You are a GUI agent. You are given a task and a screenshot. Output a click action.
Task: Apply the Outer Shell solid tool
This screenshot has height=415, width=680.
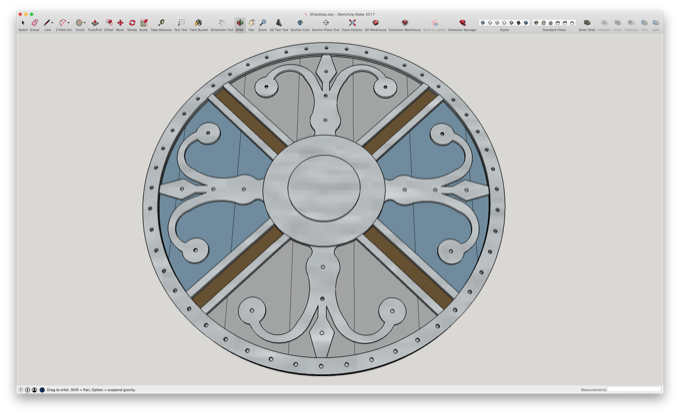[x=587, y=23]
